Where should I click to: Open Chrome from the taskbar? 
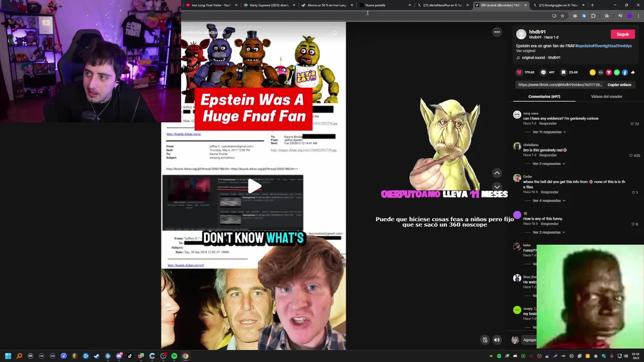(185, 356)
